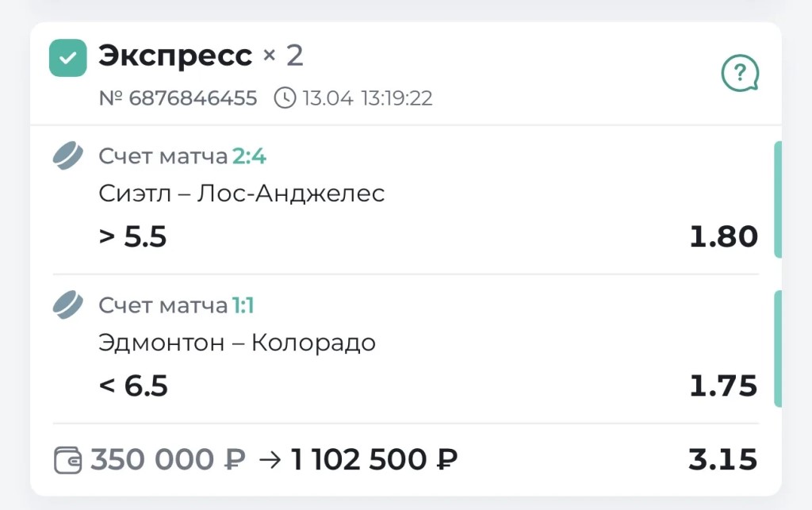Click the 350 000 ₽ stake amount

168,459
